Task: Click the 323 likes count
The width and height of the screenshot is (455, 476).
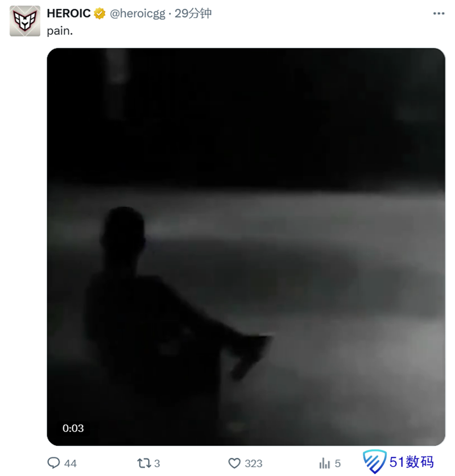Action: click(253, 463)
